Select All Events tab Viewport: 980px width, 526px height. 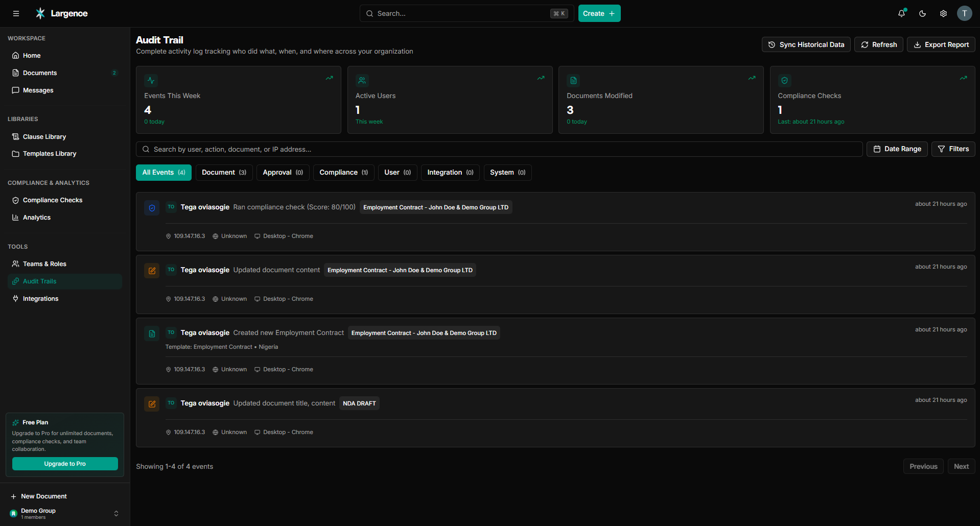click(x=164, y=173)
